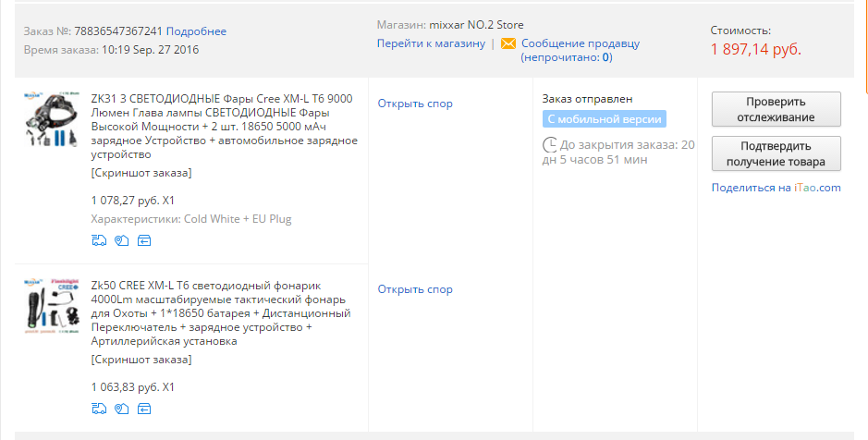Open the ZK31 headlamp product thumbnail
The image size is (868, 440).
click(52, 119)
